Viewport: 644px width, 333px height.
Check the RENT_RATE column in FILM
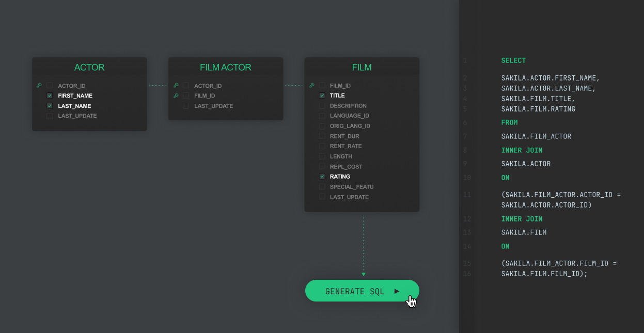(x=322, y=146)
